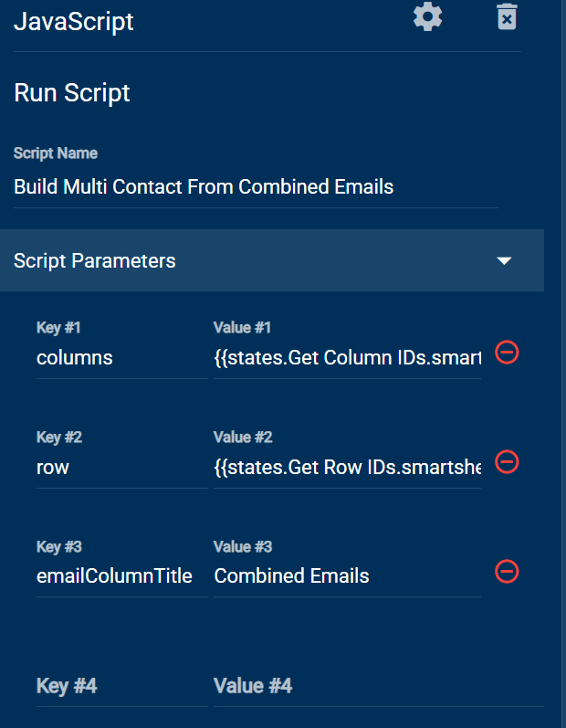Screen dimensions: 566x728
Task: Click the Script Name label
Action: 56,153
